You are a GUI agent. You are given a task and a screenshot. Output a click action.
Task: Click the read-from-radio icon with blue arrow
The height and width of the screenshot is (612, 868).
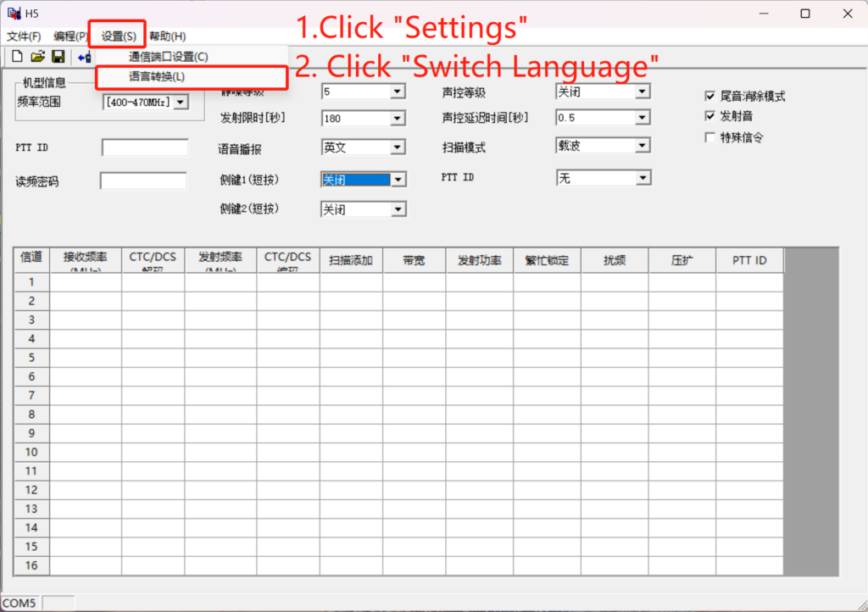[84, 57]
